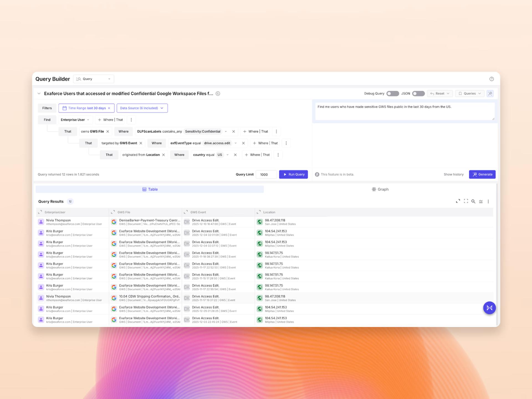Toggle the Debug Query switch

pos(393,94)
